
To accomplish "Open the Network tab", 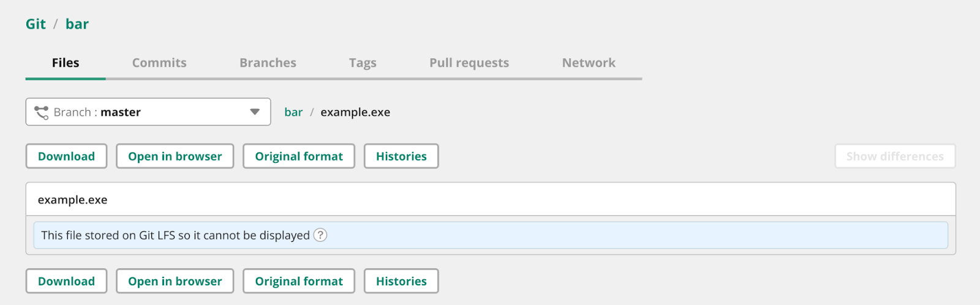I will (589, 63).
